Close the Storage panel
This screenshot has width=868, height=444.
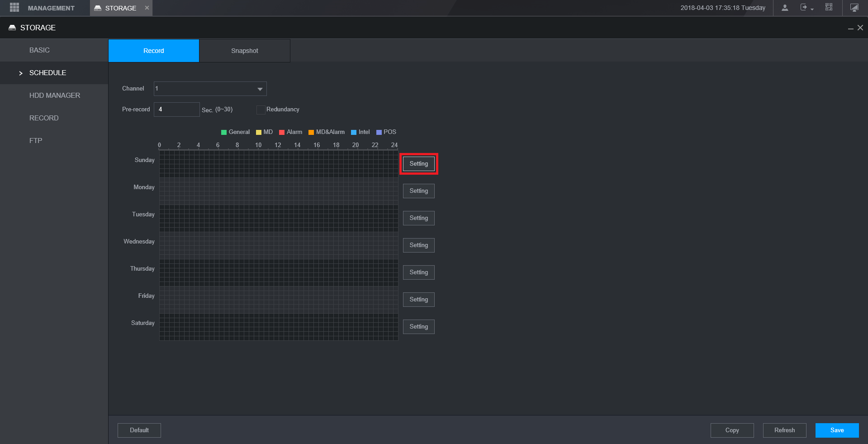860,28
